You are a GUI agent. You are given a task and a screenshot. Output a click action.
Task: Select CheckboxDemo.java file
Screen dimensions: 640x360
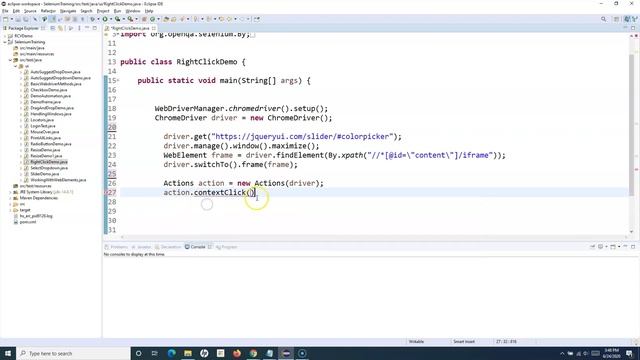coord(49,90)
